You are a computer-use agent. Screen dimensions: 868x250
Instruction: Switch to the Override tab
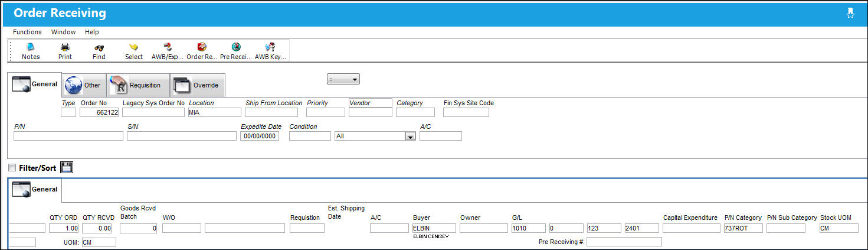(198, 85)
